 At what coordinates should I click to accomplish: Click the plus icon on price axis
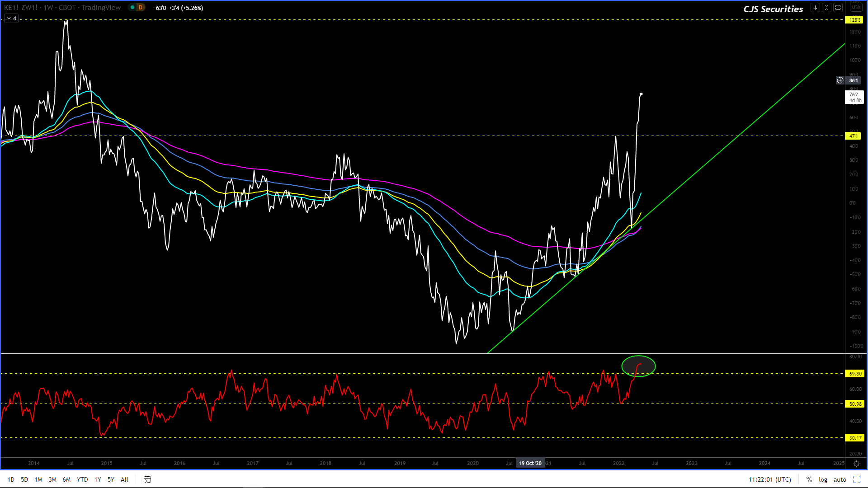(x=840, y=80)
